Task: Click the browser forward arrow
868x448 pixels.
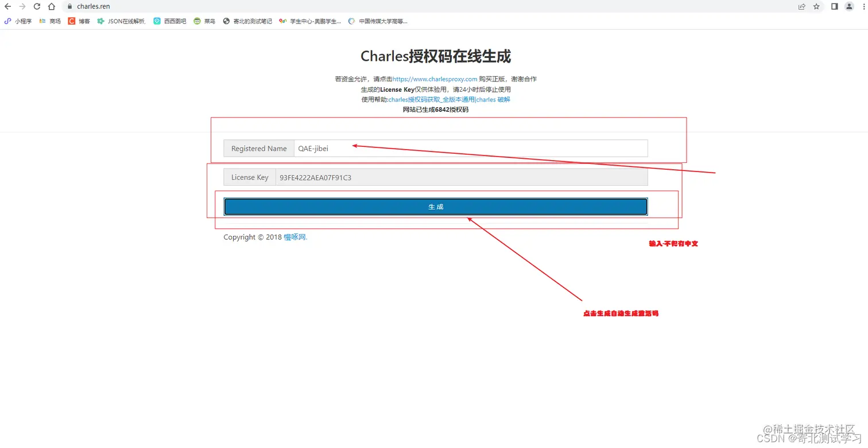Action: point(22,7)
